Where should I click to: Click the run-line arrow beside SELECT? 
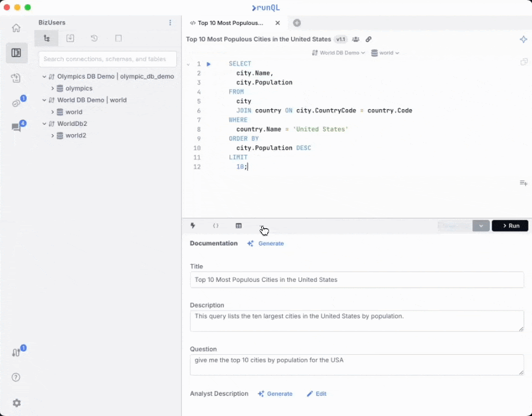209,64
